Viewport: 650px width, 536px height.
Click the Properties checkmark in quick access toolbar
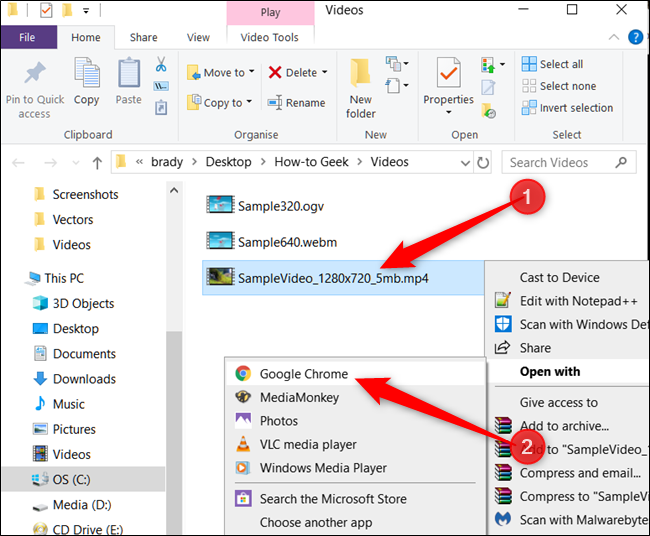point(46,10)
